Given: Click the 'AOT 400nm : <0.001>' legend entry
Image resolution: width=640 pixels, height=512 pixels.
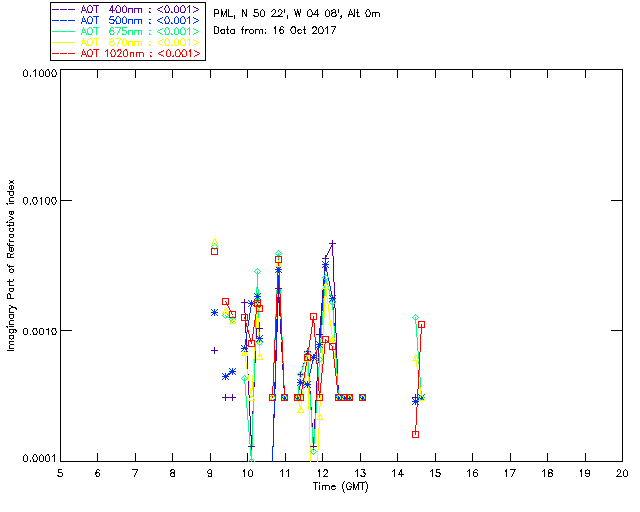Looking at the screenshot, I should [x=126, y=9].
